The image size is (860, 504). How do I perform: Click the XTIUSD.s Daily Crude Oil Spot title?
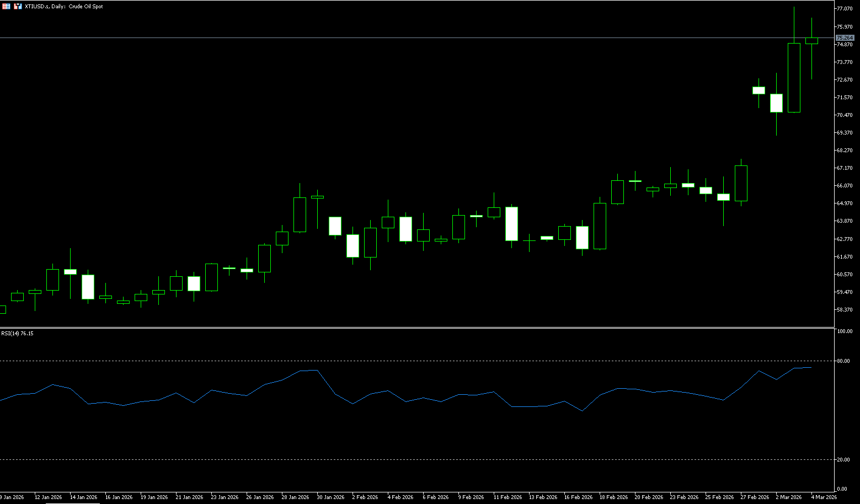63,7
